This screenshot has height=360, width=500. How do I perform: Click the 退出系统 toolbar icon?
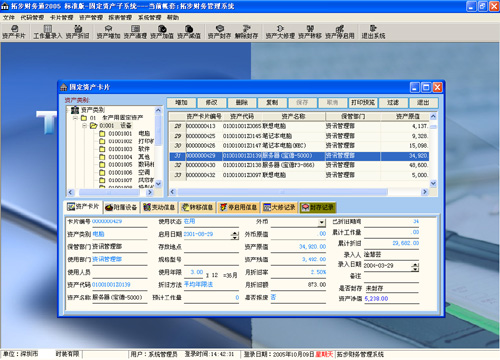373,32
